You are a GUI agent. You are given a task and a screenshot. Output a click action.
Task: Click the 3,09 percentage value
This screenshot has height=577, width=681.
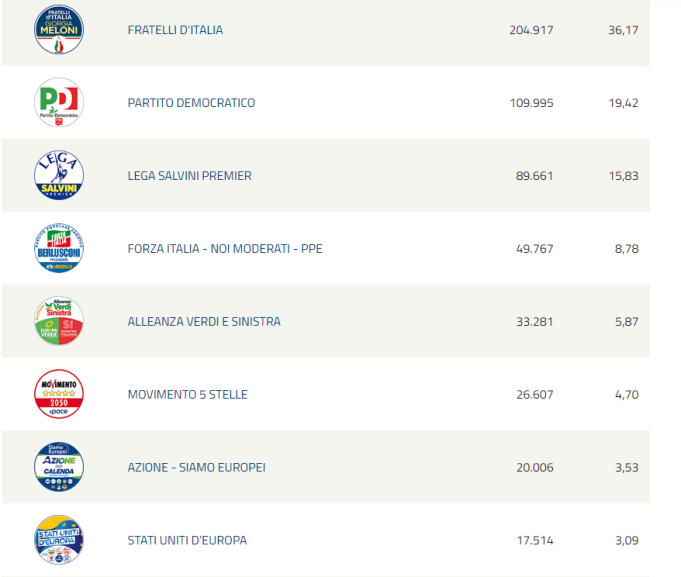coord(627,541)
